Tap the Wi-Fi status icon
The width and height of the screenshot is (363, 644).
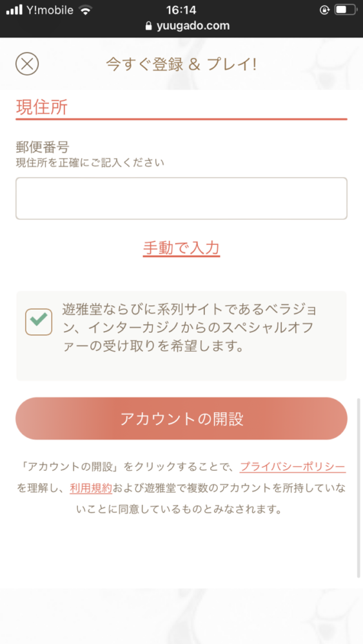[85, 10]
